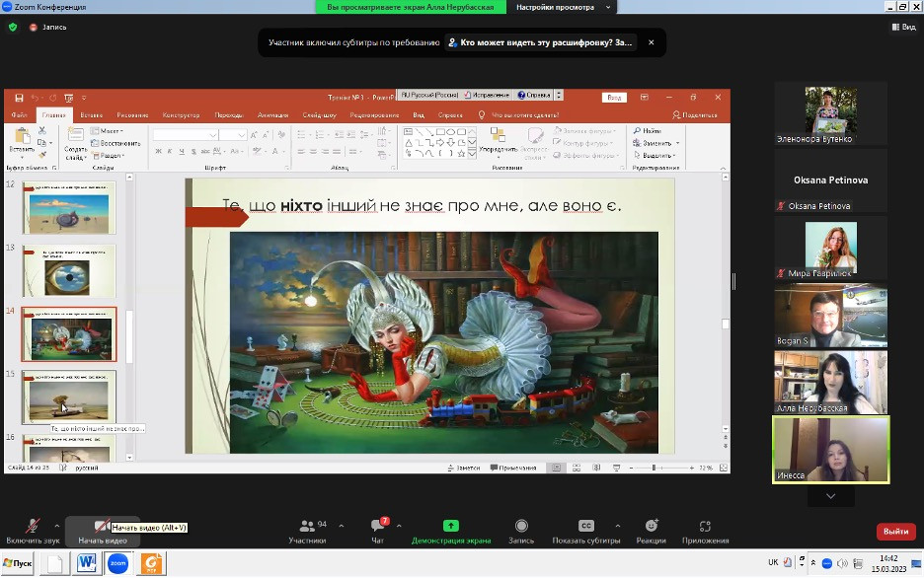Open the font size combo box
The height and width of the screenshot is (578, 924).
pyautogui.click(x=232, y=135)
